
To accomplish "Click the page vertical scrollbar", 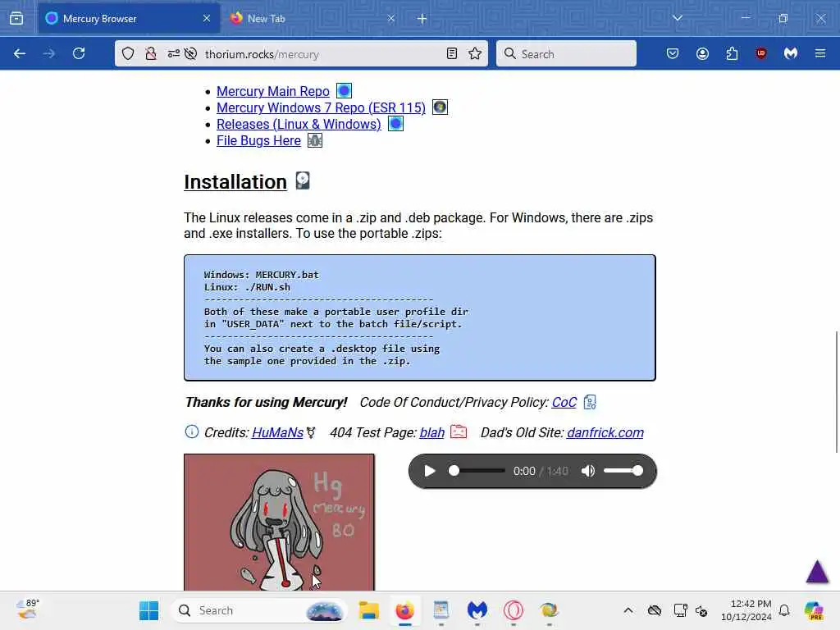I will pos(836,392).
